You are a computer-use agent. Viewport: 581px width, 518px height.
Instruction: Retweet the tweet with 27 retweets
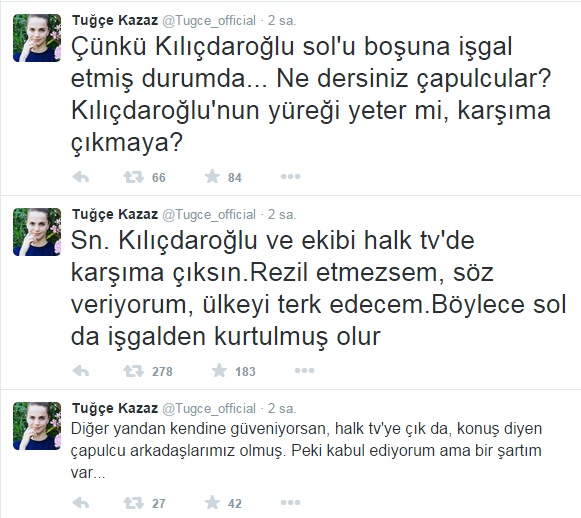click(x=133, y=503)
